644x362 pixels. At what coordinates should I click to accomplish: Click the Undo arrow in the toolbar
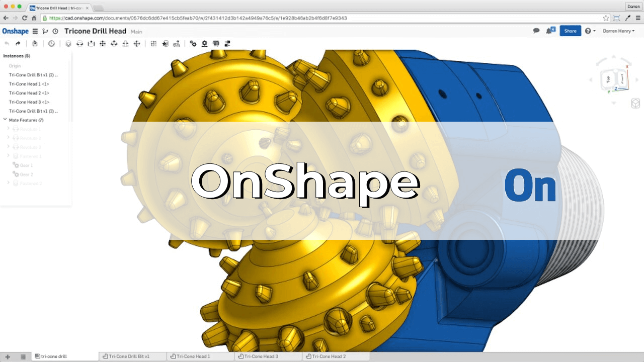[7, 44]
